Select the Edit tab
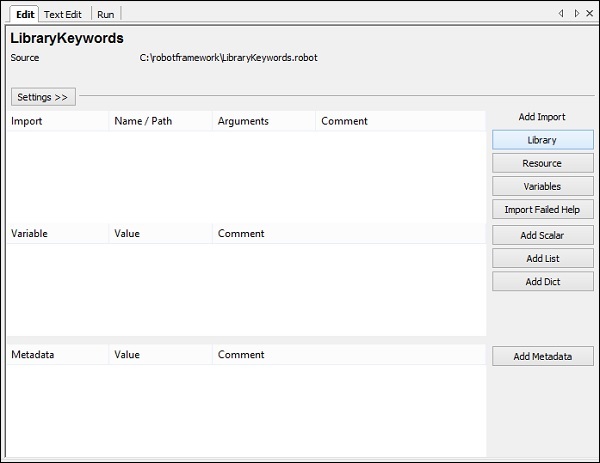This screenshot has width=600, height=463. tap(25, 14)
